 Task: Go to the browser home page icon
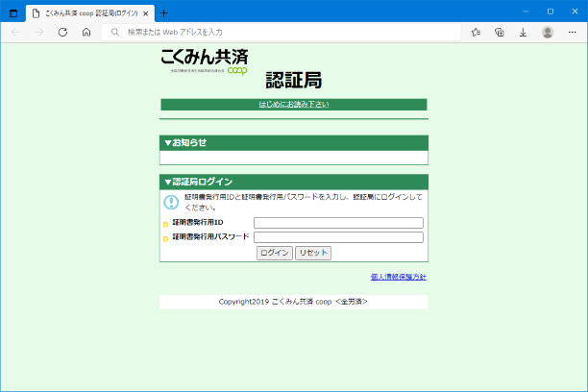point(86,33)
